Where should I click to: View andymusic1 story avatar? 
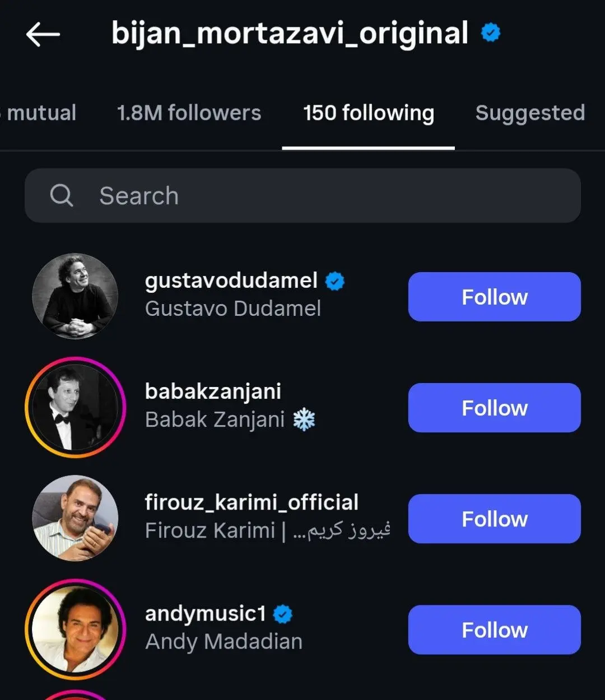(x=75, y=629)
